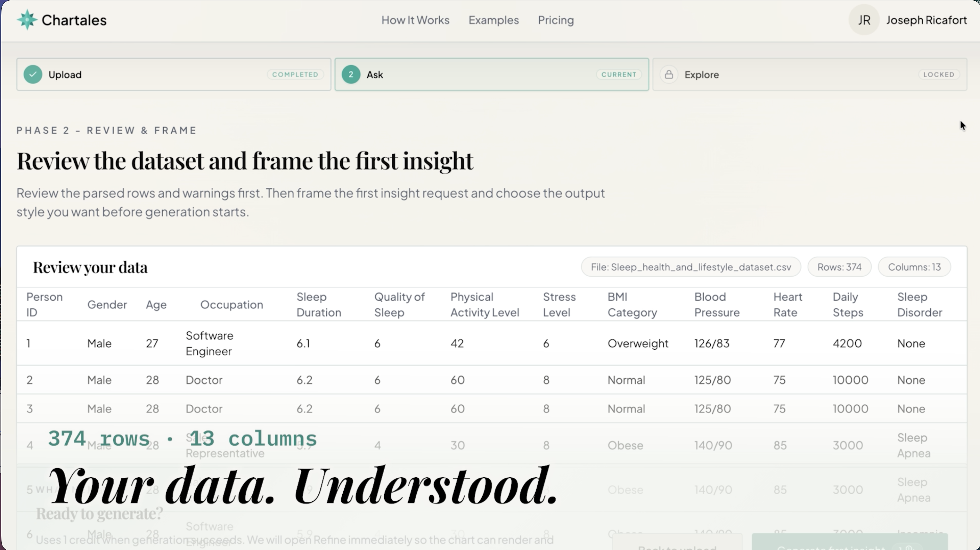Open Joseph Ricafort account menu
This screenshot has width=980, height=550.
point(926,20)
